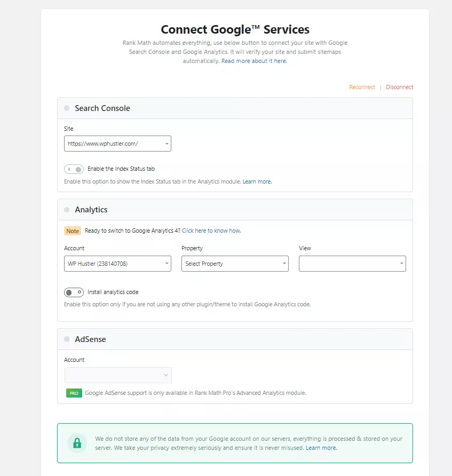Image resolution: width=452 pixels, height=476 pixels.
Task: Open Read more about it here link
Action: [x=254, y=61]
